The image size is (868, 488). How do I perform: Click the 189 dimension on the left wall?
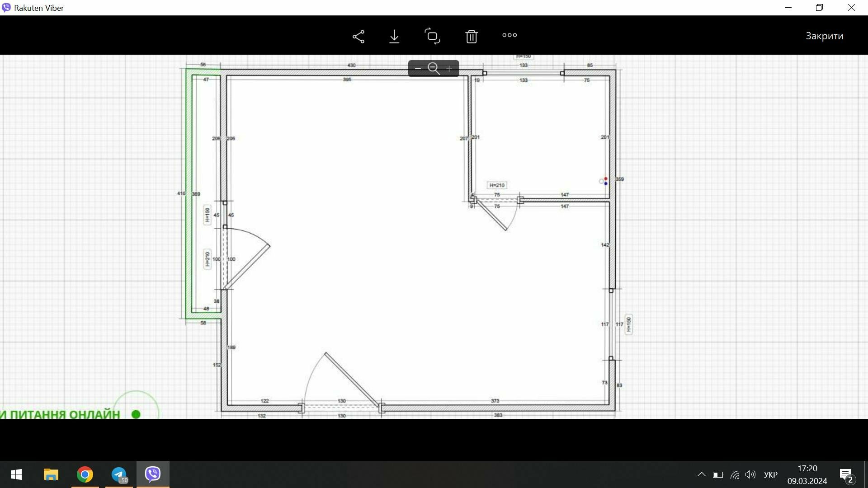tap(231, 347)
